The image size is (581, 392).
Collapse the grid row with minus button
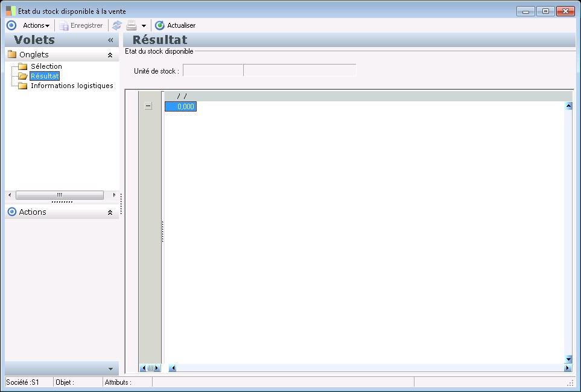pos(148,106)
